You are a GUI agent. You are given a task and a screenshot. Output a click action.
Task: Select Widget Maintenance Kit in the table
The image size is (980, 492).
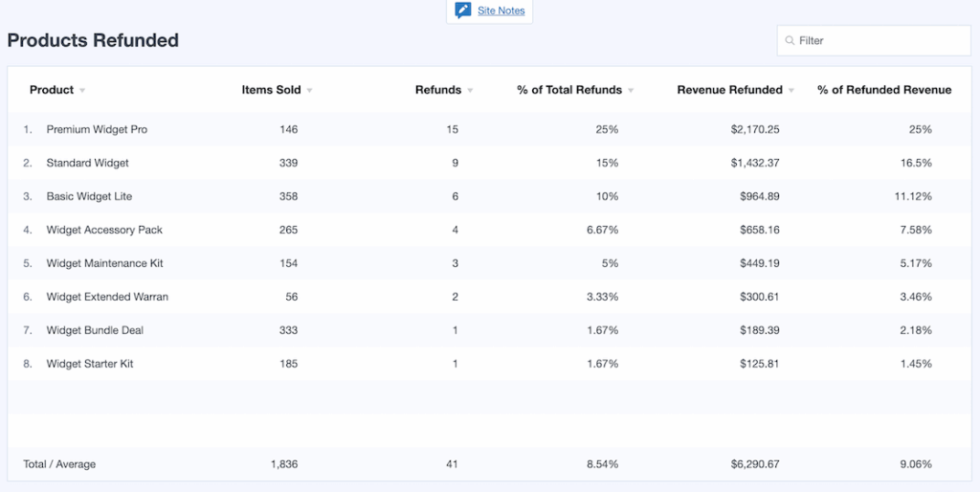coord(106,263)
